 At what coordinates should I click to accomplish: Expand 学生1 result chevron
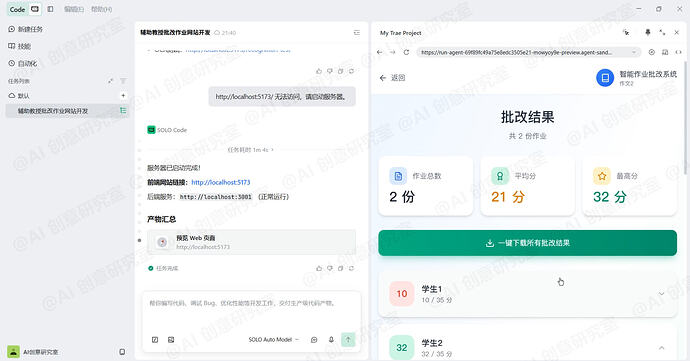click(x=661, y=294)
